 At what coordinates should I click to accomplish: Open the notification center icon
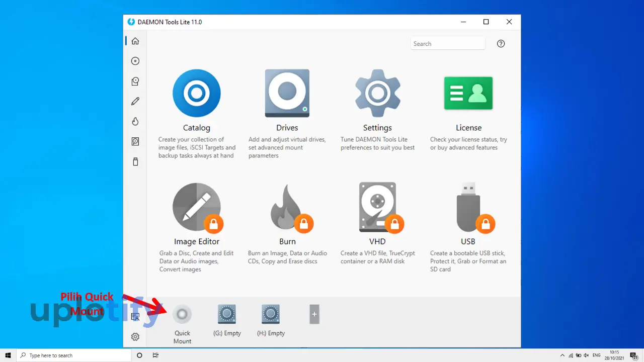click(633, 355)
